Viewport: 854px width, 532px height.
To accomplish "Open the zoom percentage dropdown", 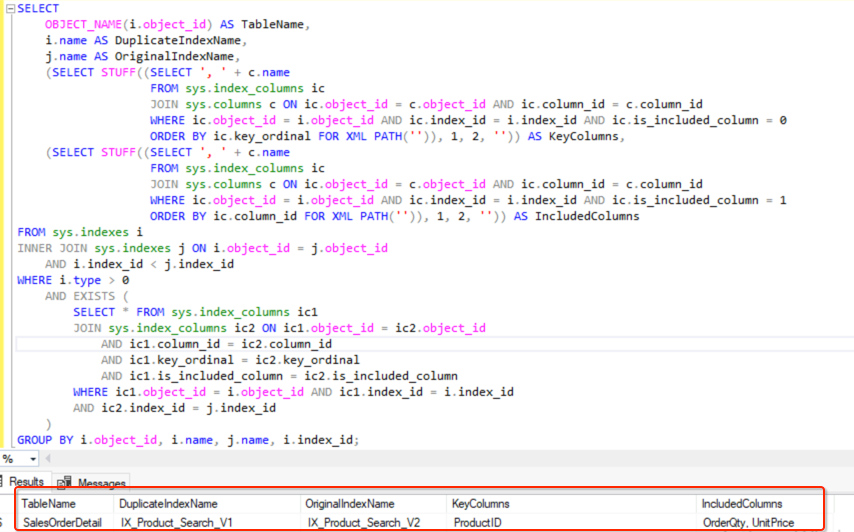I will coord(33,459).
